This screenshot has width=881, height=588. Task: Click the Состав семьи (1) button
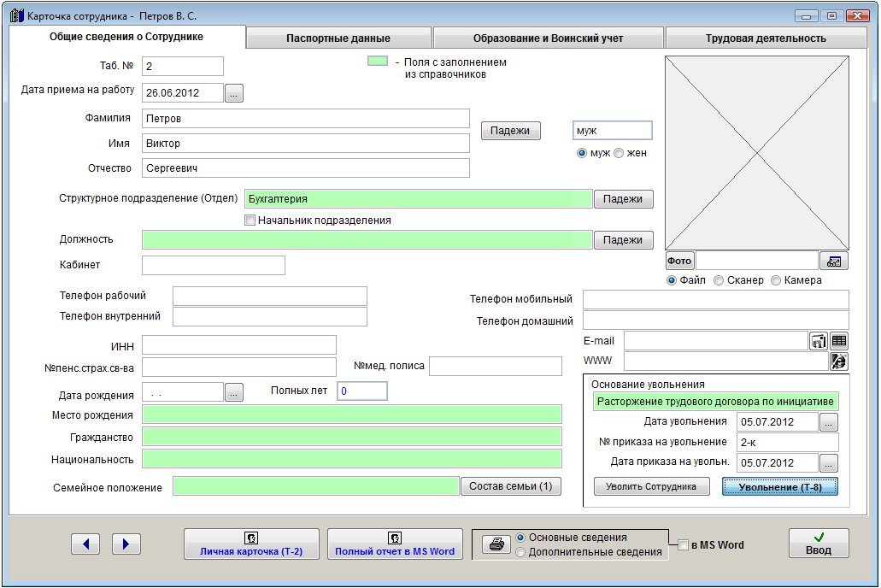[x=511, y=486]
